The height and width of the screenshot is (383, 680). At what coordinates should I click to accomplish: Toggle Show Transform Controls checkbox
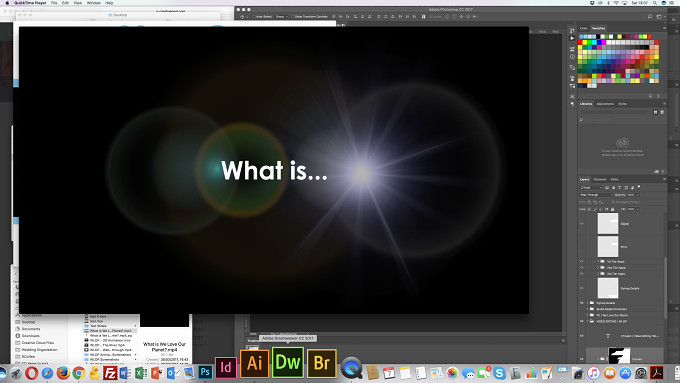(293, 16)
